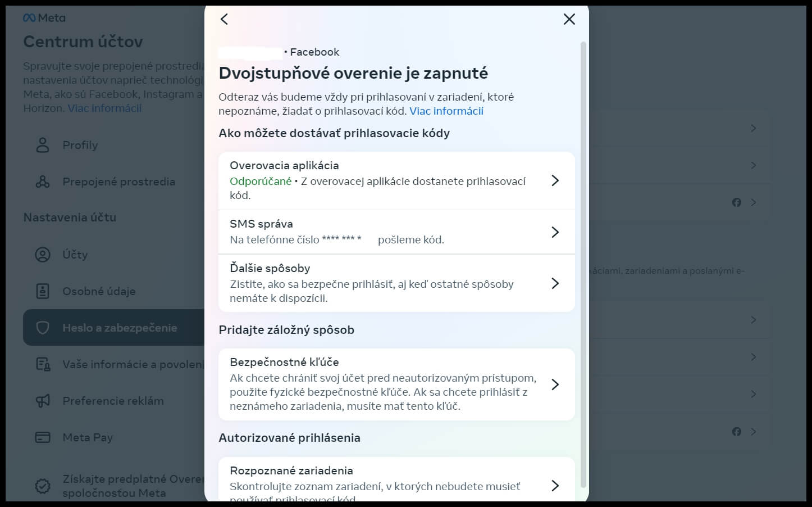
Task: Click the Prepojené prostredia icon
Action: tap(43, 182)
